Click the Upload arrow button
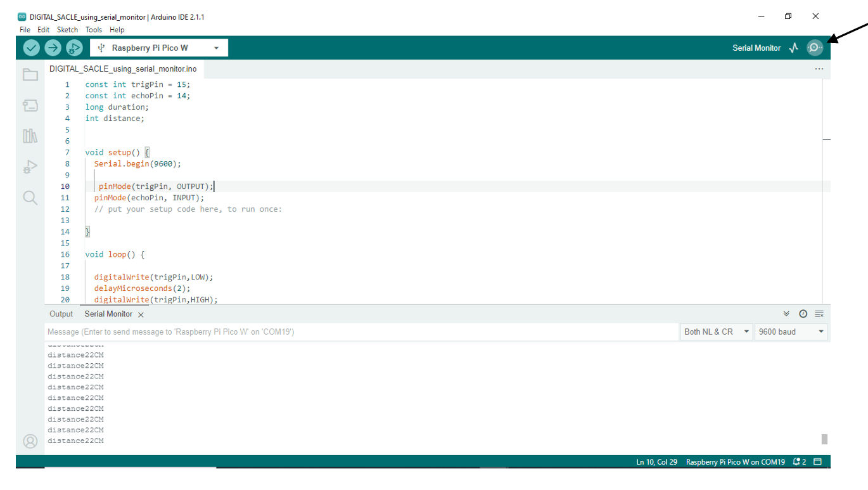The image size is (868, 490). pyautogui.click(x=53, y=48)
